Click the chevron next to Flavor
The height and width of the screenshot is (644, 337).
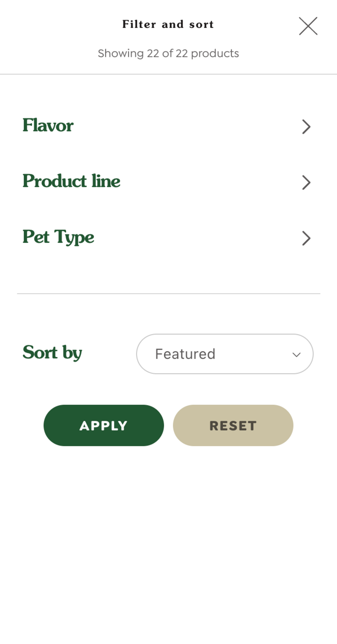click(x=306, y=127)
